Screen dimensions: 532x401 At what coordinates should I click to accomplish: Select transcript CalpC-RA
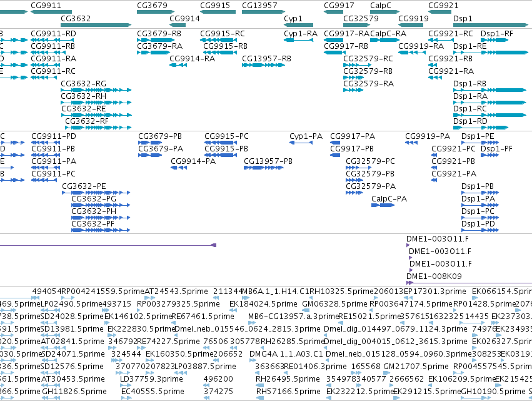(x=384, y=40)
